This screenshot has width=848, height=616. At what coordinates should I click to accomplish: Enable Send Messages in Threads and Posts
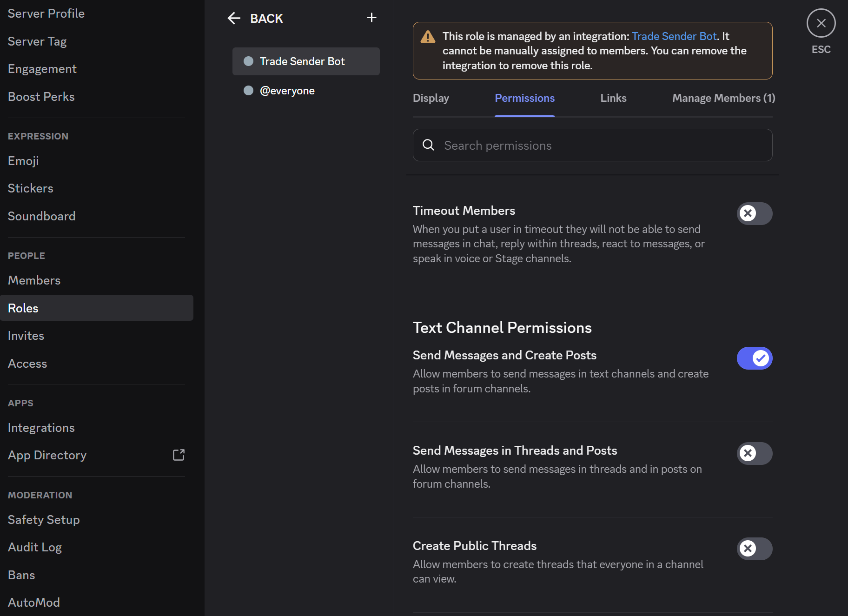click(754, 453)
